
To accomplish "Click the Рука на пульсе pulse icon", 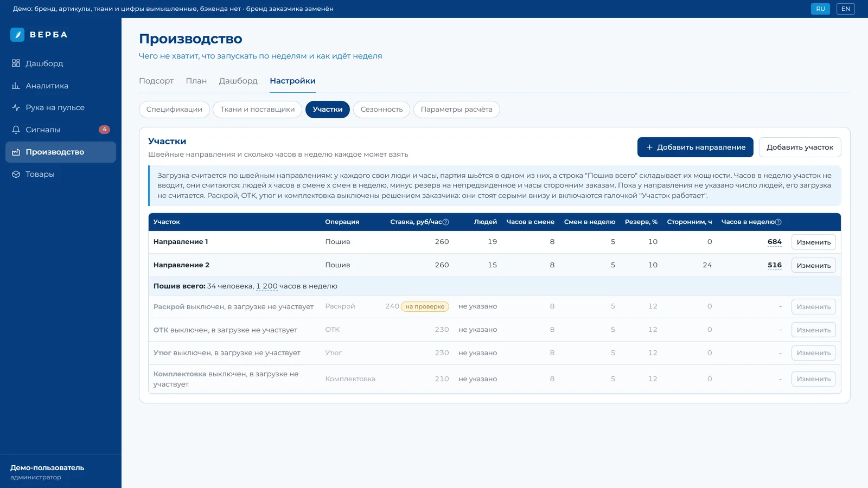I will (x=16, y=107).
